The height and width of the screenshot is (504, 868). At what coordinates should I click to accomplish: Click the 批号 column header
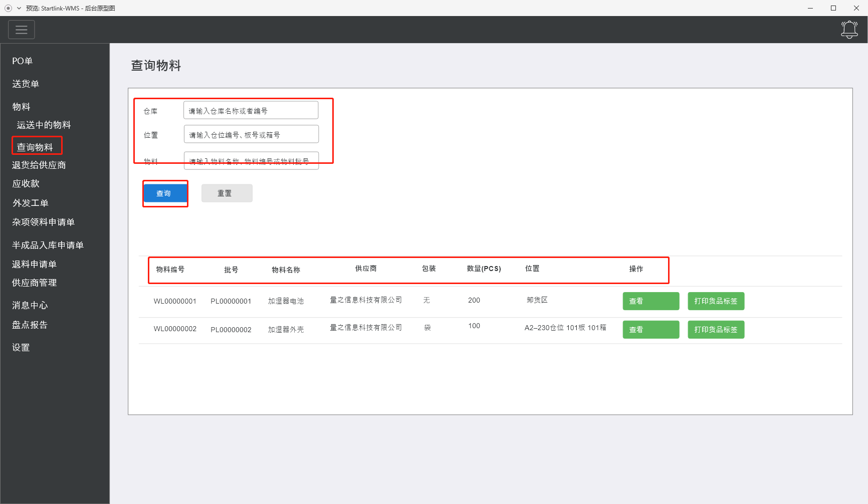[231, 270]
